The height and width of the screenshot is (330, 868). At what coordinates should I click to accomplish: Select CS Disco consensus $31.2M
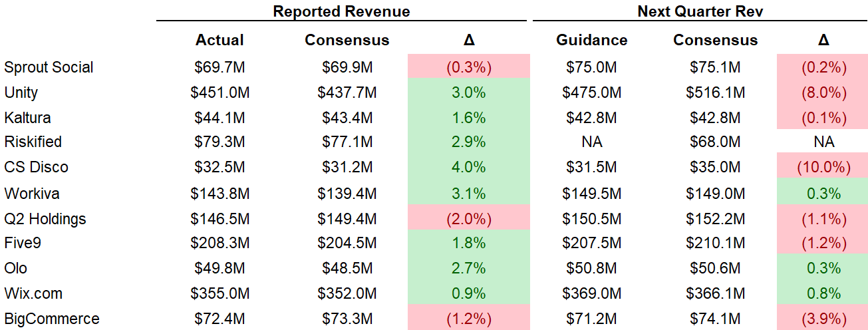click(x=347, y=167)
